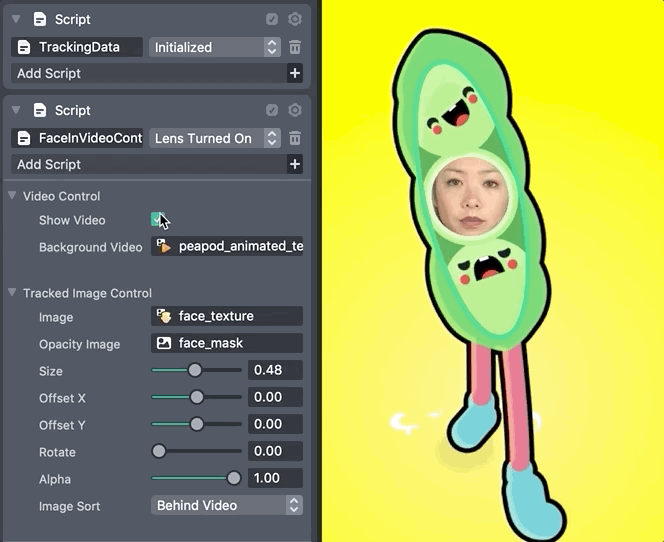Click the face texture icon in Image field
Image resolution: width=664 pixels, height=542 pixels.
pos(164,316)
